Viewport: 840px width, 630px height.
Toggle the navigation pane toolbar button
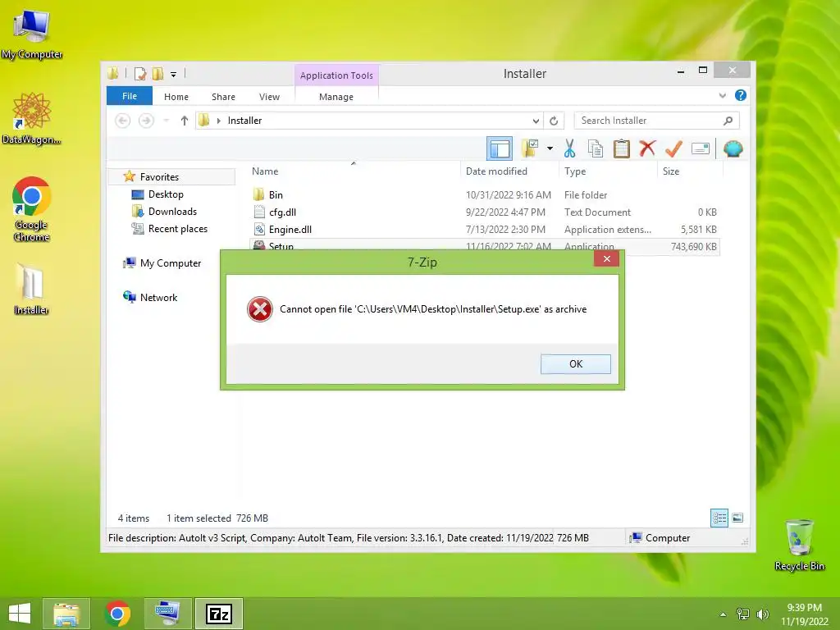click(x=500, y=148)
